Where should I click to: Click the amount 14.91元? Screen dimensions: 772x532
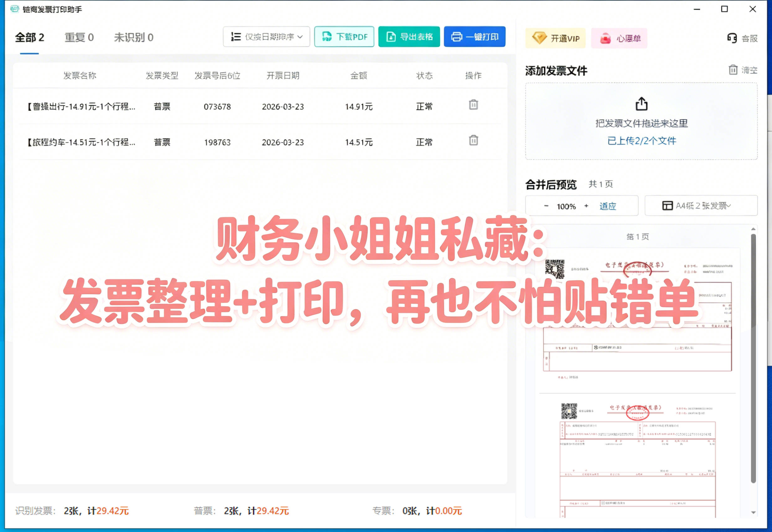(x=359, y=107)
